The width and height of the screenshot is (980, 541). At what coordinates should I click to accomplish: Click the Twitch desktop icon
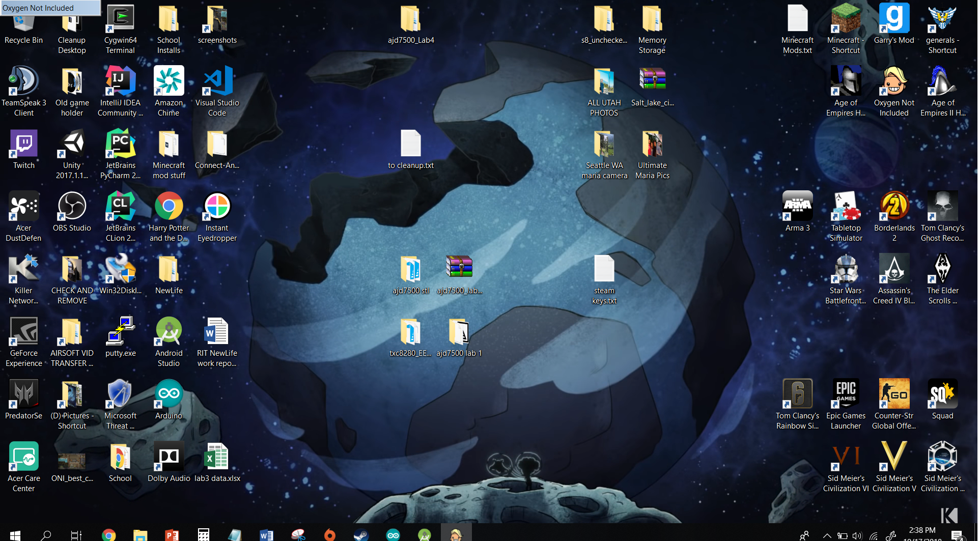23,145
